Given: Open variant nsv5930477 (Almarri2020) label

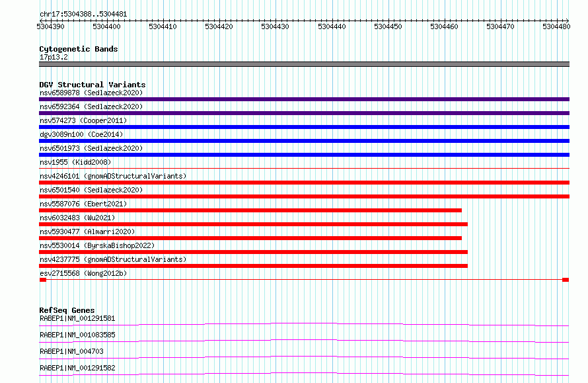Looking at the screenshot, I should [x=87, y=232].
